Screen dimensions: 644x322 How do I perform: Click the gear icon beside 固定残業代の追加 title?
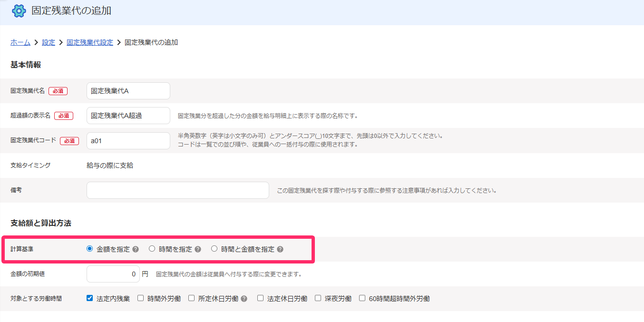click(19, 10)
